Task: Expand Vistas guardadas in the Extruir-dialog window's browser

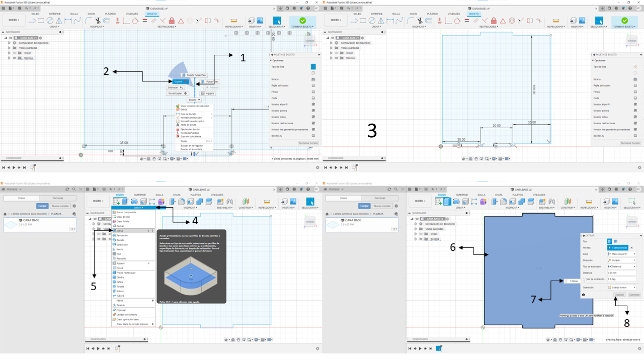Action: [416, 229]
